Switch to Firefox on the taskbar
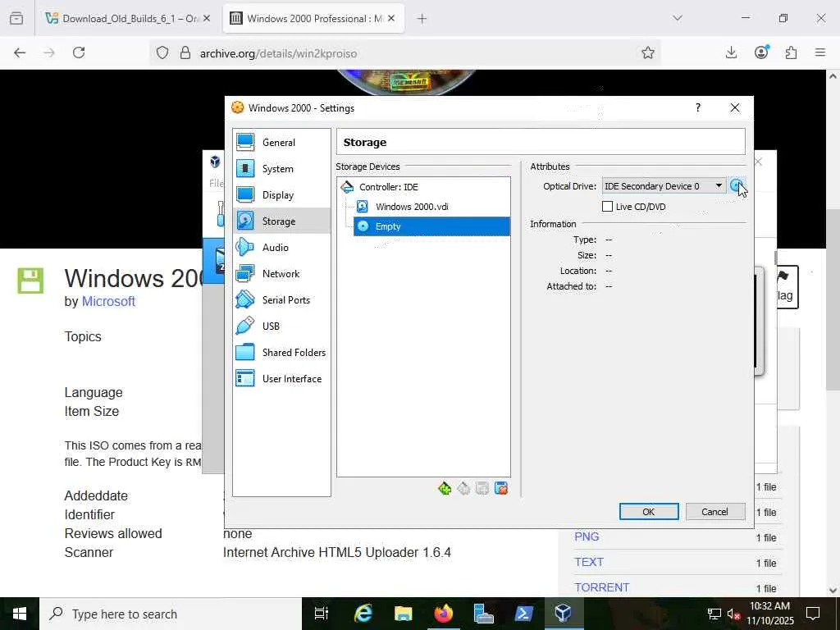Image resolution: width=840 pixels, height=630 pixels. click(x=444, y=614)
